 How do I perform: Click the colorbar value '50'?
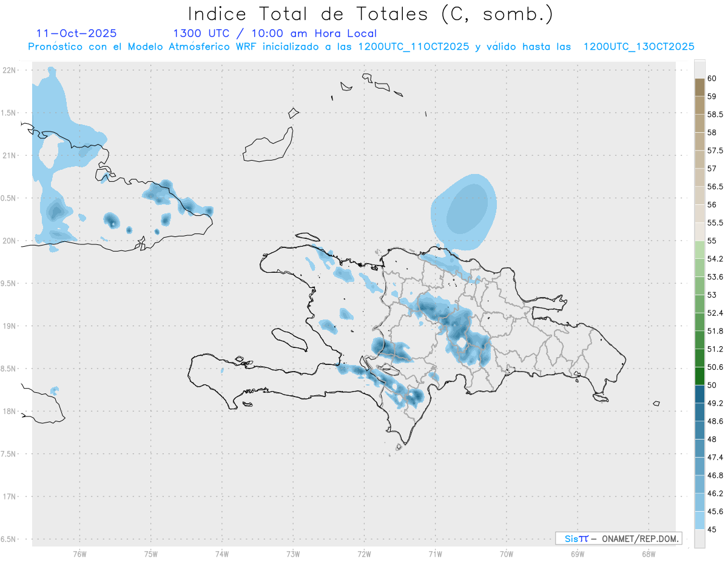pyautogui.click(x=712, y=385)
